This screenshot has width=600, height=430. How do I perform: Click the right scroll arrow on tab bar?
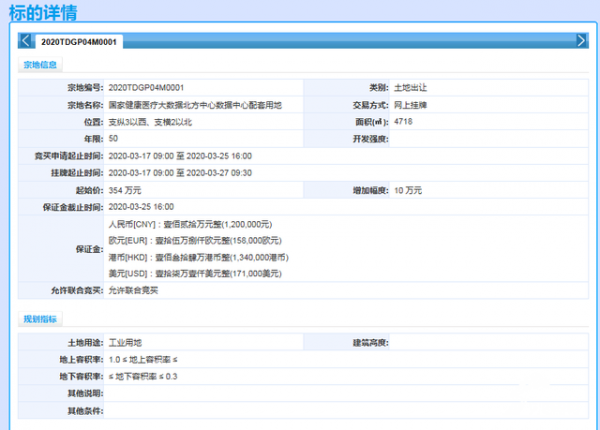(x=581, y=41)
